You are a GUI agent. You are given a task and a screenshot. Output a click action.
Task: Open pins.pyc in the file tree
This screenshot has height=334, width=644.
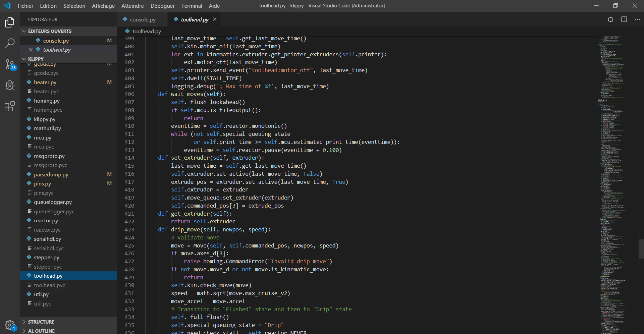[x=68, y=193]
